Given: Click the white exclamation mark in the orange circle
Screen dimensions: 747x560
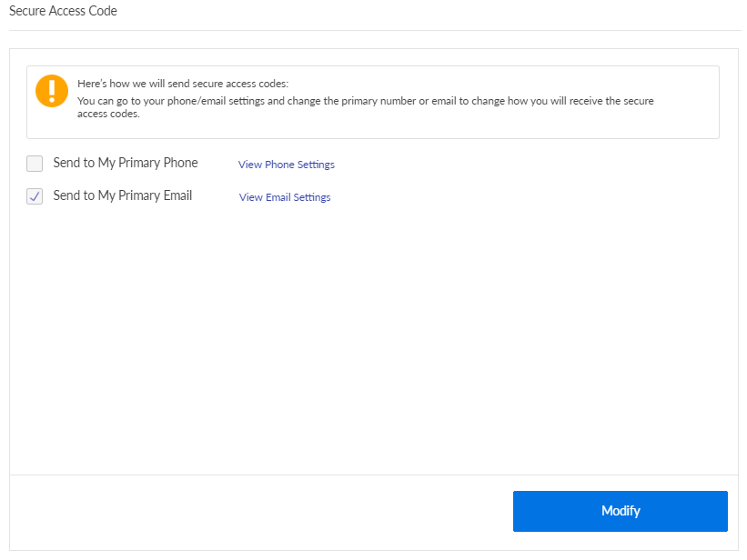Looking at the screenshot, I should pyautogui.click(x=52, y=90).
